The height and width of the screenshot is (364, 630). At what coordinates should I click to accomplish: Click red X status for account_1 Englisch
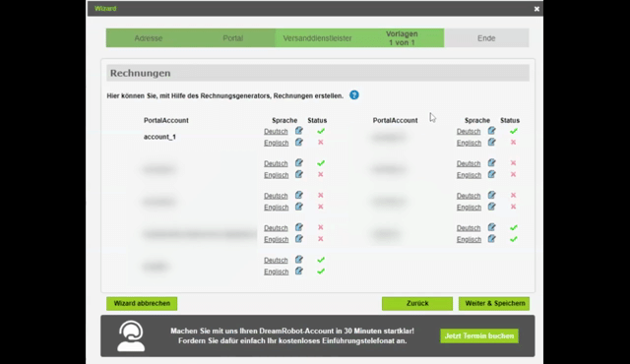click(x=321, y=143)
